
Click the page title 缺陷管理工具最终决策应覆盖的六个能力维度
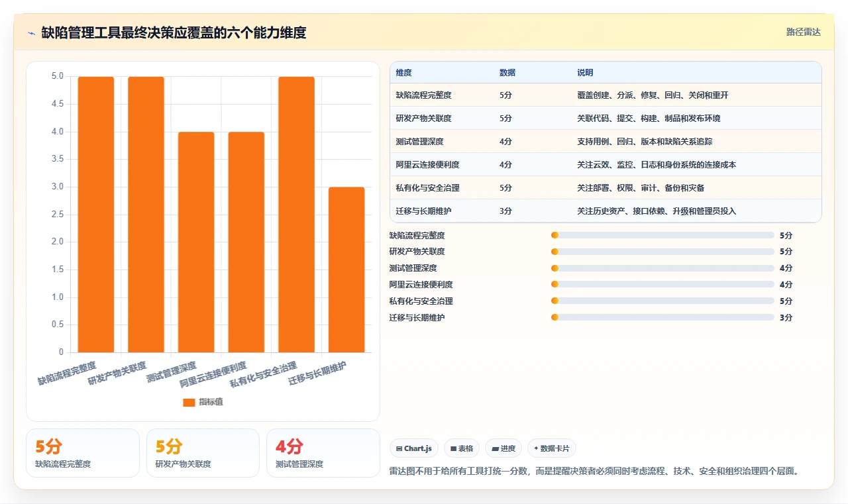tap(174, 32)
